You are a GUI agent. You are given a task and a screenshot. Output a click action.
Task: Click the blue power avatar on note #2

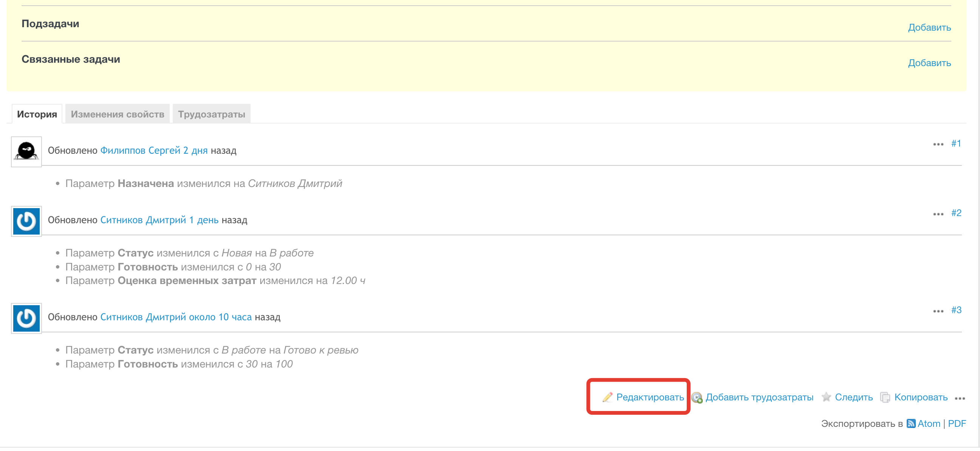click(26, 221)
